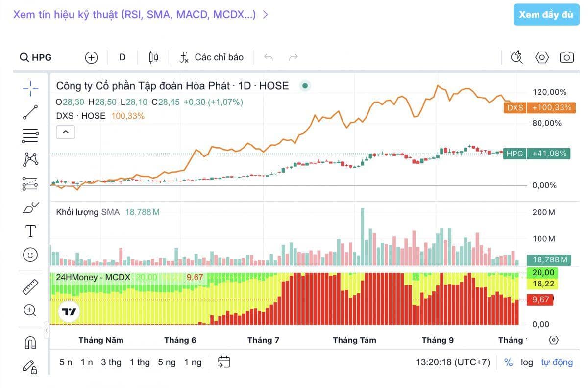This screenshot has height=388, width=588.
Task: Toggle percentage price scale with the % control
Action: [508, 362]
